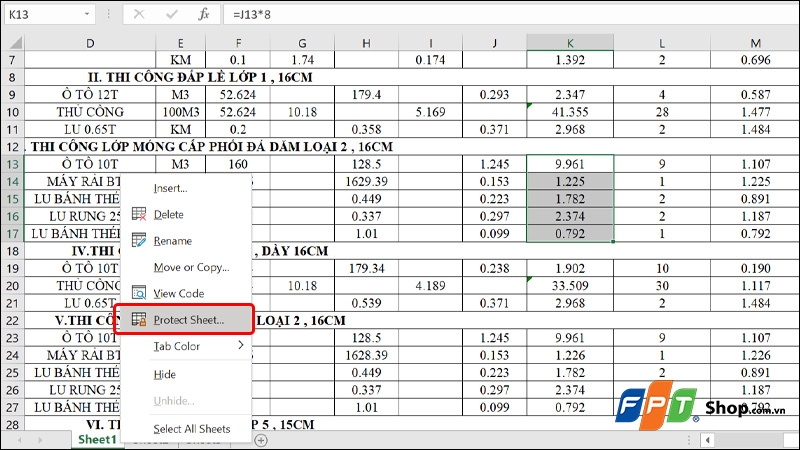Click cell H14 with value 1629.39
800x450 pixels.
pyautogui.click(x=366, y=182)
